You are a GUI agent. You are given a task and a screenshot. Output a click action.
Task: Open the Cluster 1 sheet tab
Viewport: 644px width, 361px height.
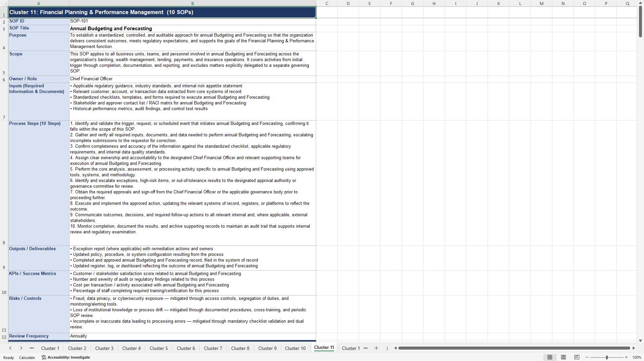(x=50, y=348)
